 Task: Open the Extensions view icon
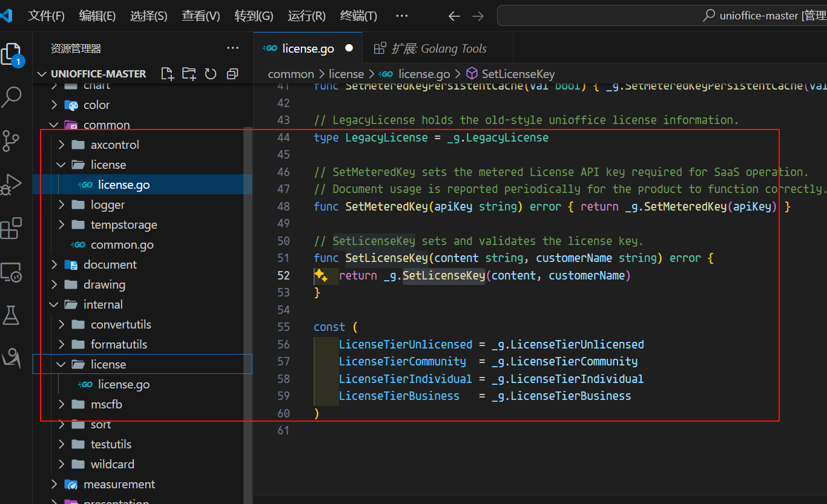12,228
